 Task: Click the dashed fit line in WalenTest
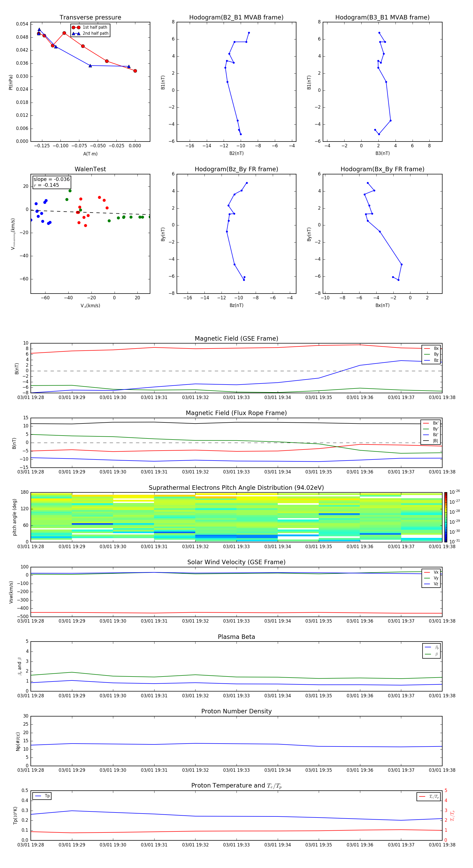[90, 212]
